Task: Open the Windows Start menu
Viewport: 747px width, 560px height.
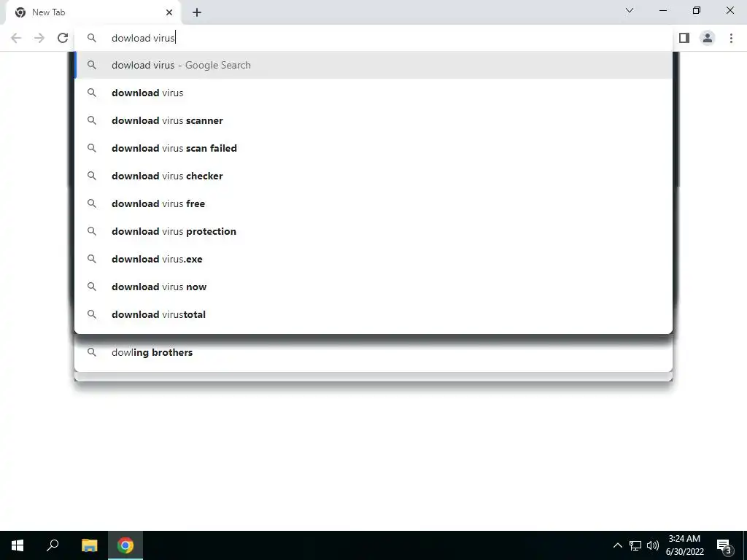Action: click(18, 545)
